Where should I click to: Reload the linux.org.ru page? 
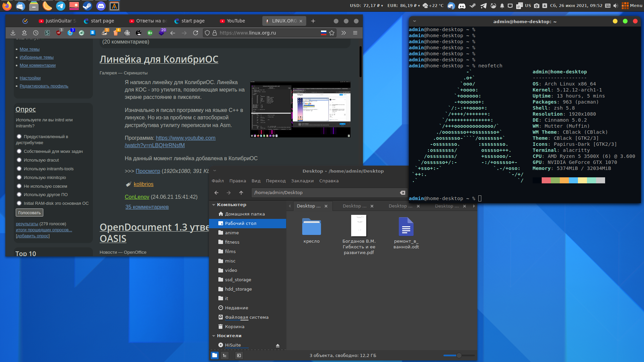[196, 33]
